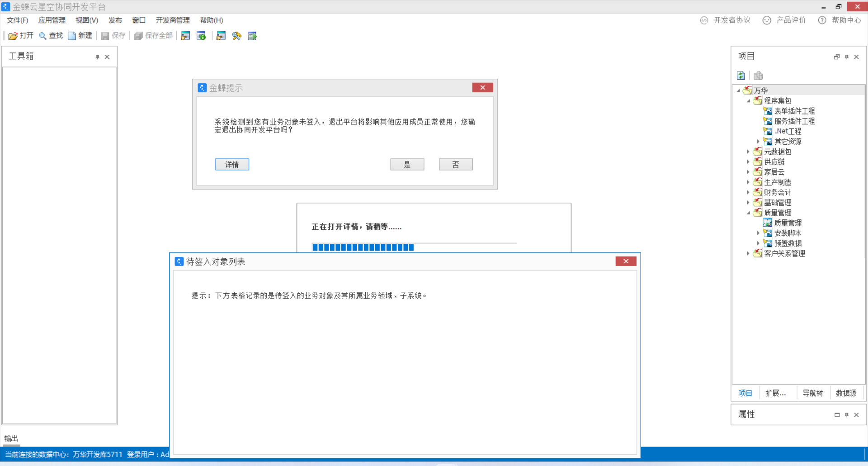Switch to the 项目 tab at panel bottom

(x=745, y=393)
